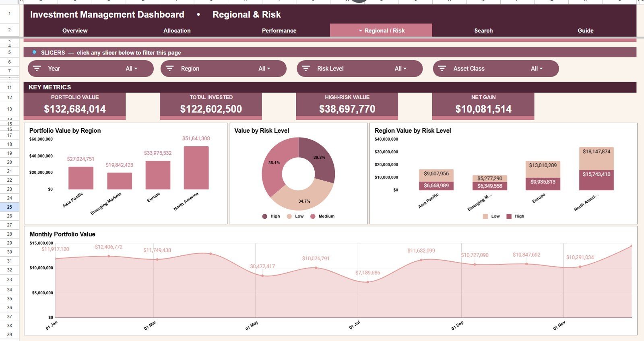
Task: Click the Region slicer filter icon
Action: pyautogui.click(x=170, y=69)
